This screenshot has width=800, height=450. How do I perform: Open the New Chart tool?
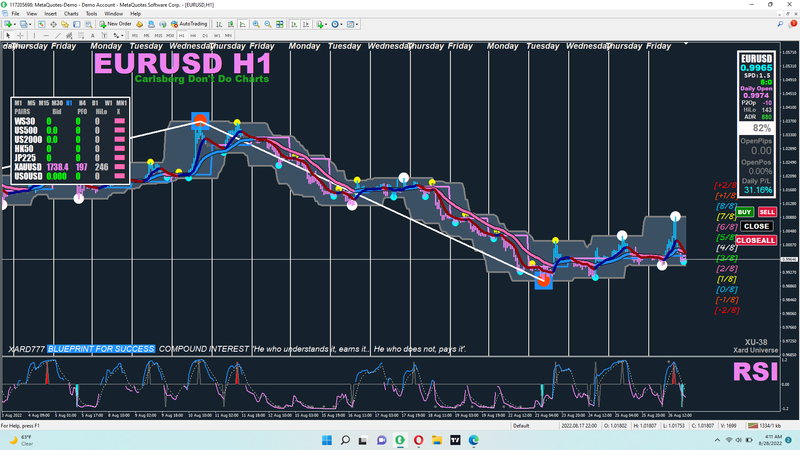tap(8, 24)
